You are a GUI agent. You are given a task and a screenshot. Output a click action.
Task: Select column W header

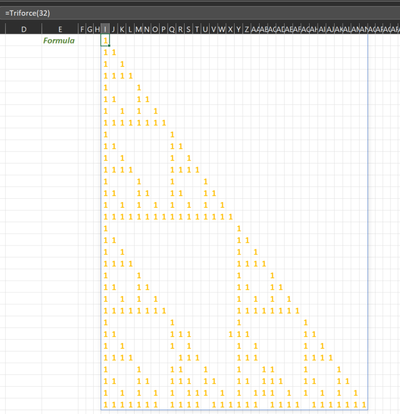click(x=222, y=29)
